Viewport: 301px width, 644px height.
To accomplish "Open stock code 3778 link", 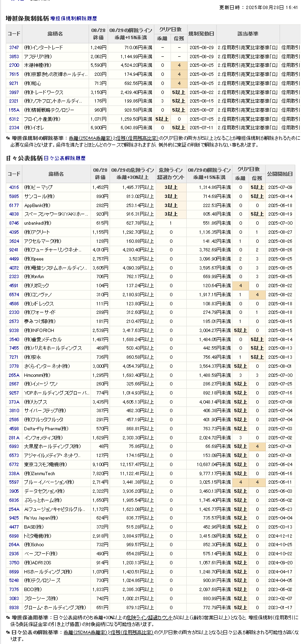I will [14, 366].
